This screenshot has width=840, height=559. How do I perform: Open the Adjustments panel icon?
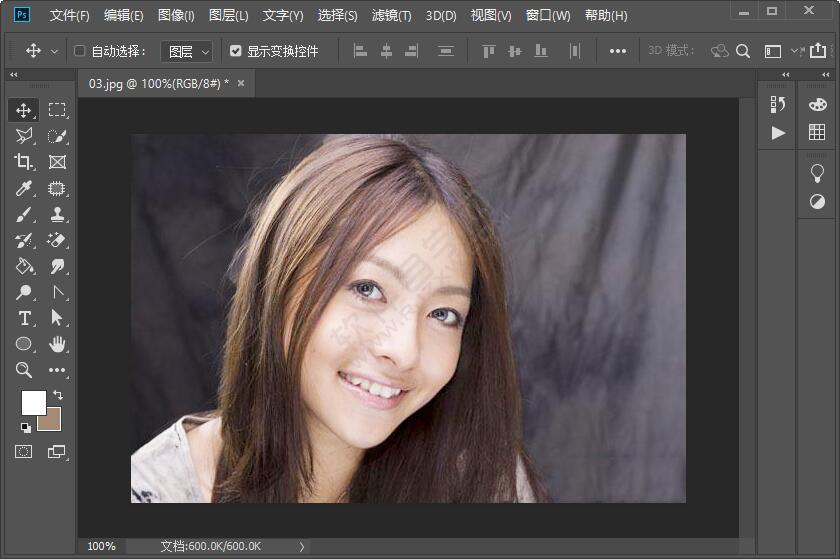tap(817, 202)
